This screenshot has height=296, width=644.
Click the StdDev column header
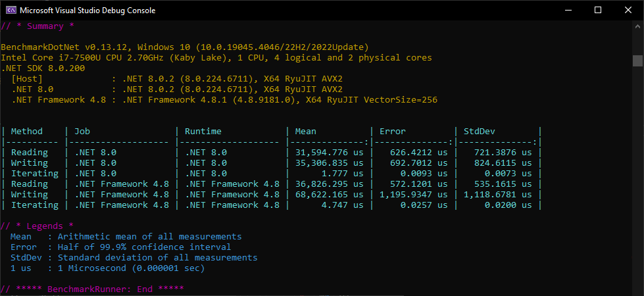[x=480, y=132]
